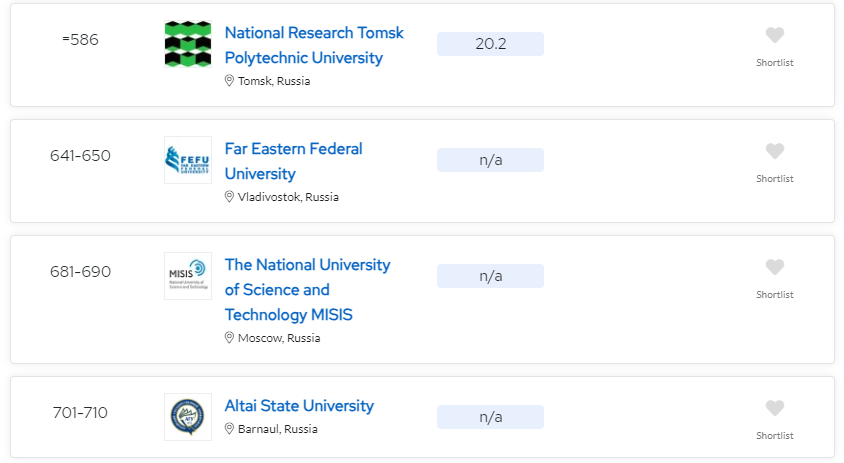Open Altai State University link
Screen dimensions: 844x463
299,406
